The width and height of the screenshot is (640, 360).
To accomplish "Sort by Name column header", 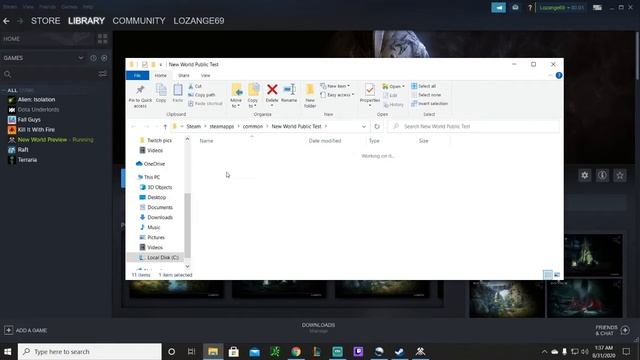I will coord(206,141).
